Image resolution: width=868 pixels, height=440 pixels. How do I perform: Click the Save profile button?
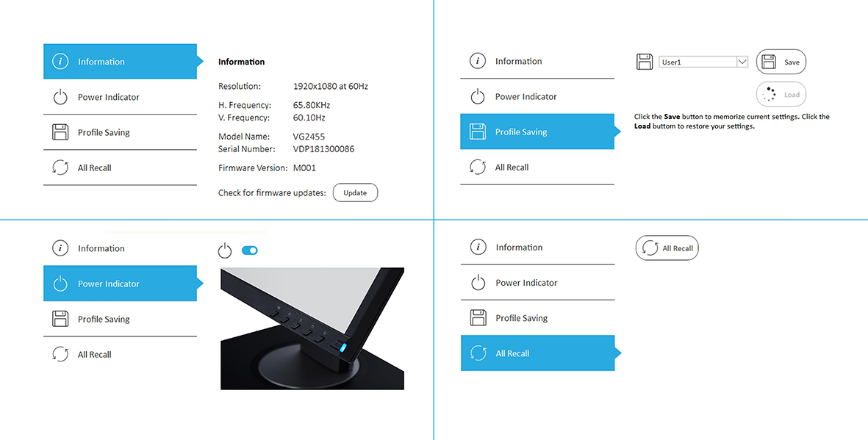point(781,62)
